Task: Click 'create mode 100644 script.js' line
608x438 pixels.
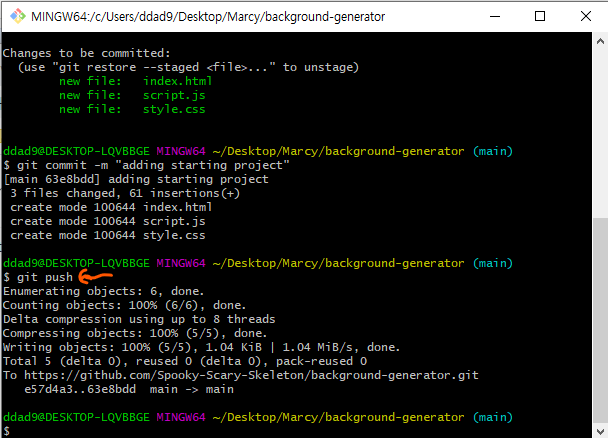Action: [107, 221]
